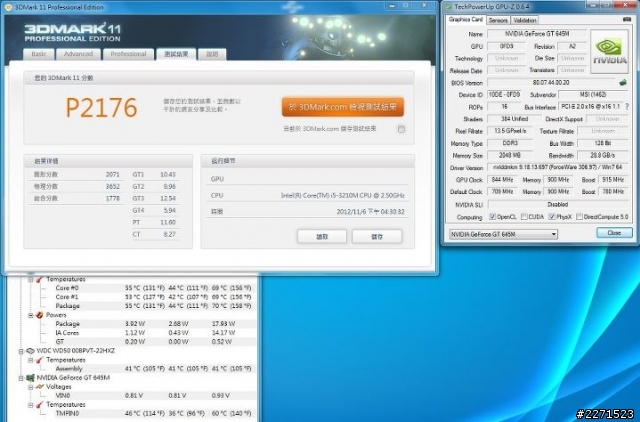The width and height of the screenshot is (640, 422).
Task: Toggle the PhysX checkbox in GPU-Z
Action: [552, 217]
